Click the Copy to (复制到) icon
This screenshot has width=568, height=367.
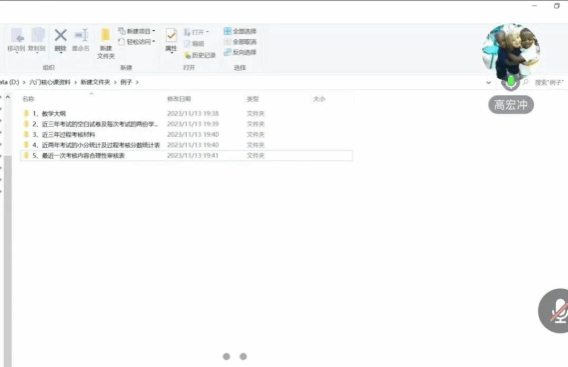coord(37,36)
